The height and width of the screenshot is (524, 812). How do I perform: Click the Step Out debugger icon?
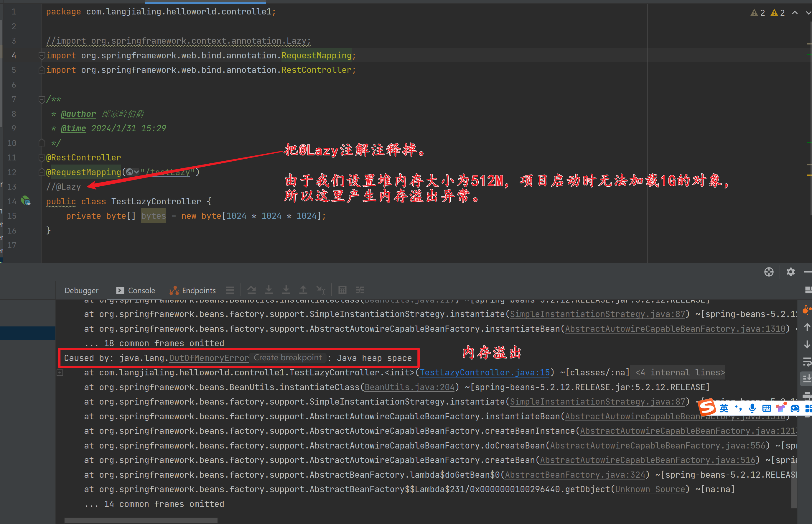point(303,290)
